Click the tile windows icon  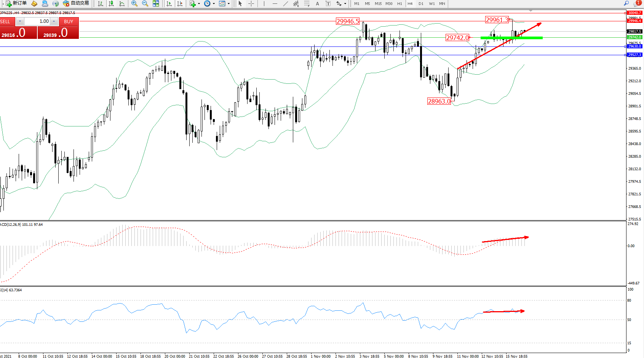[156, 3]
